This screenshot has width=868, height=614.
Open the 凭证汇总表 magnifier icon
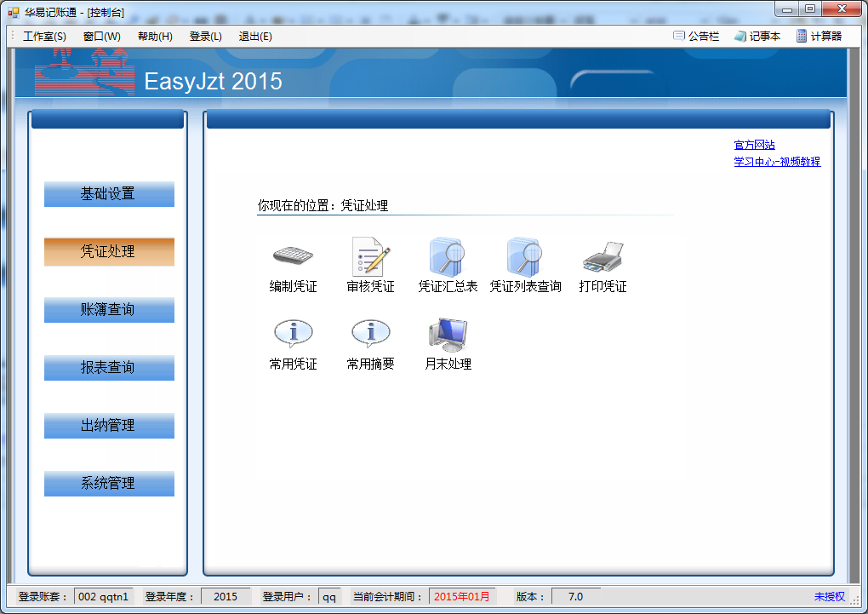(448, 255)
